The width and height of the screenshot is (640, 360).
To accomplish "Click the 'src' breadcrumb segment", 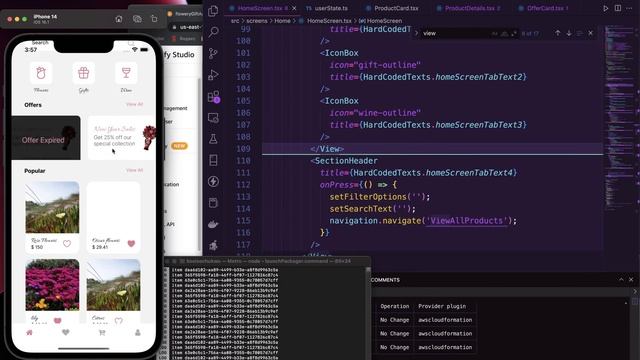I will point(235,20).
